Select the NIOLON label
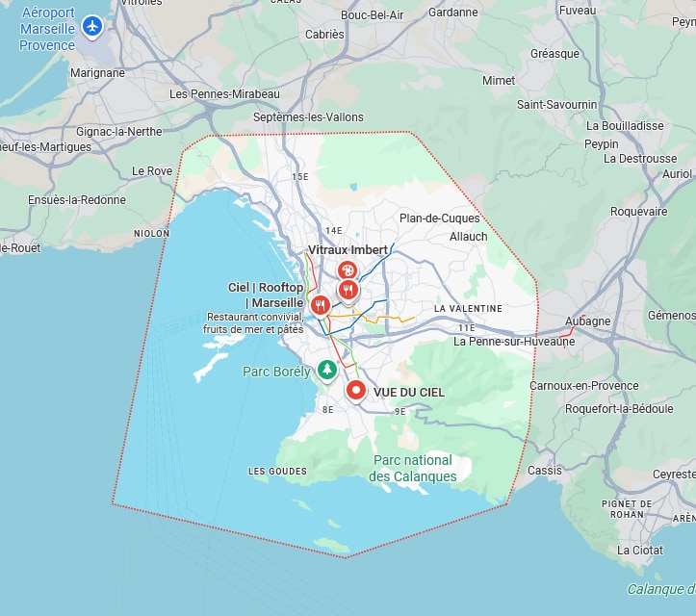696x616 pixels. [x=152, y=234]
